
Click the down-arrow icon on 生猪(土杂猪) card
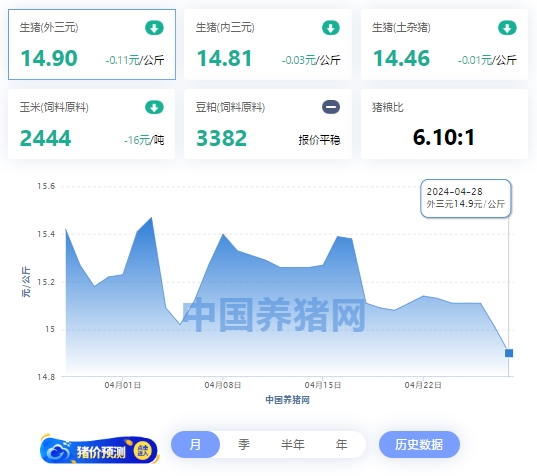click(x=507, y=28)
